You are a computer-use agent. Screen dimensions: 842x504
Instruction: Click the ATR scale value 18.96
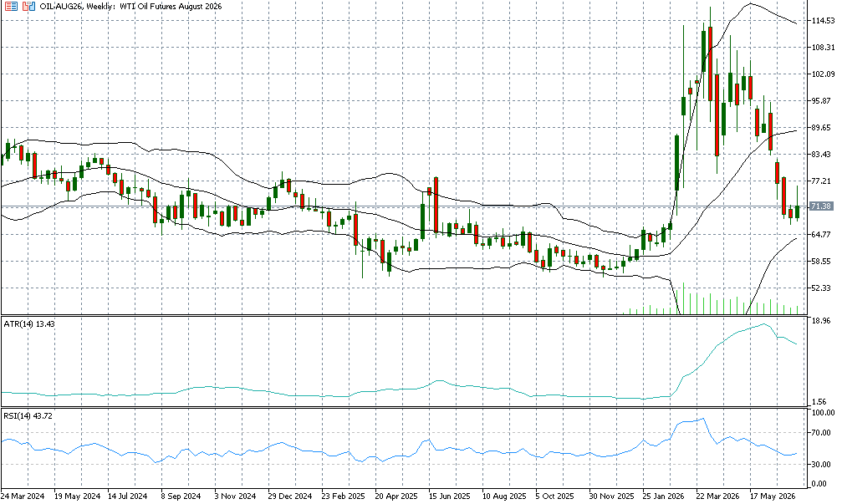click(822, 320)
